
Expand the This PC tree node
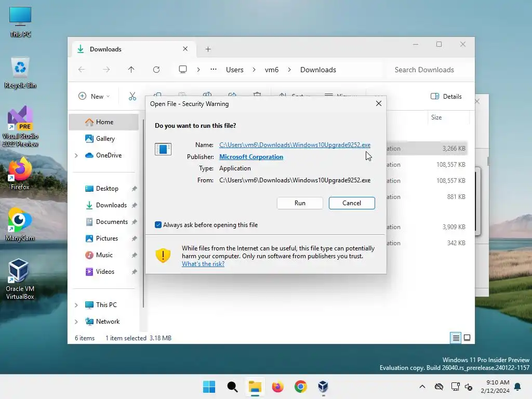[76, 305]
